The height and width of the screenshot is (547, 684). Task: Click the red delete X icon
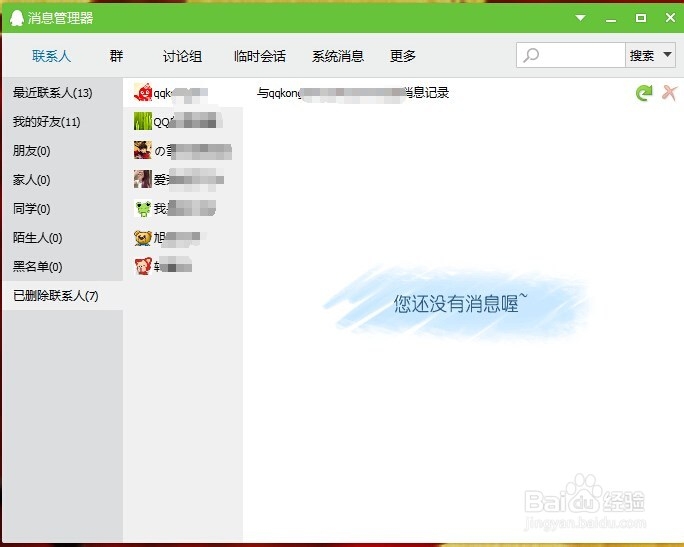point(670,92)
